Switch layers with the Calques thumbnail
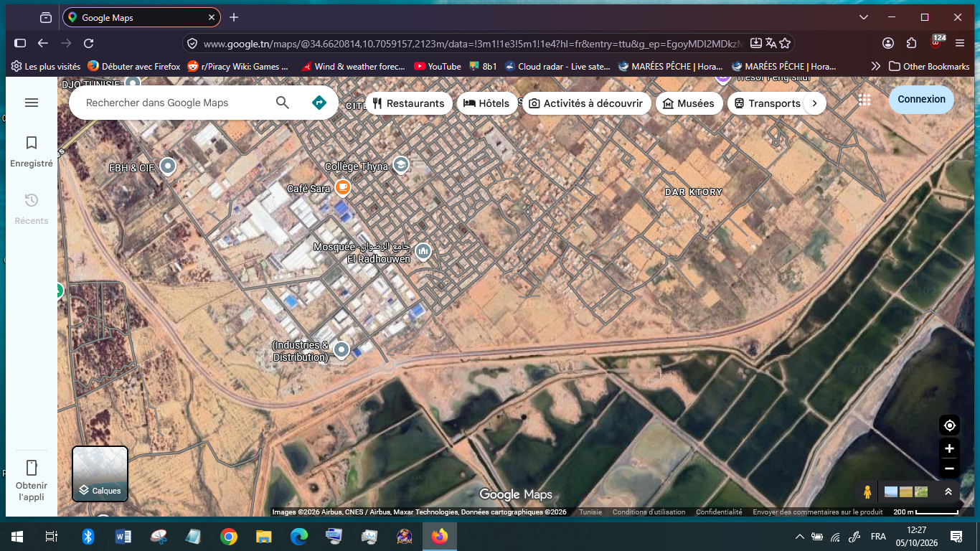Image resolution: width=980 pixels, height=551 pixels. tap(100, 474)
